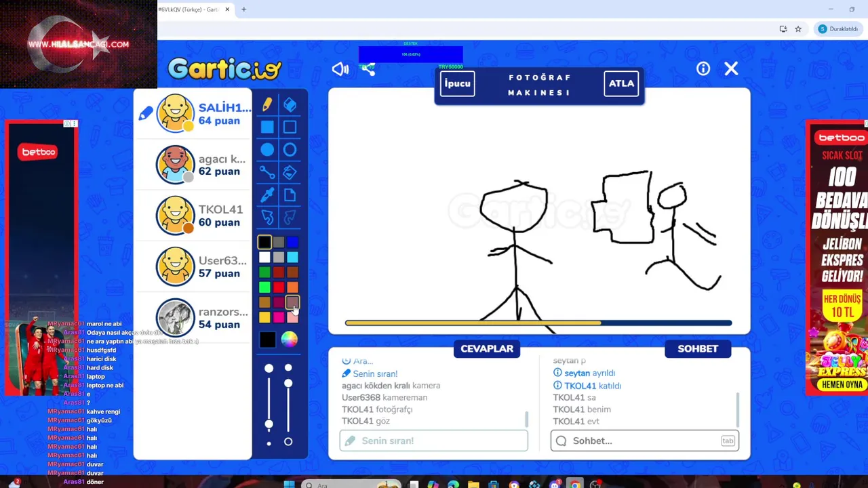
Task: Close the Gartic browser tab
Action: [227, 9]
